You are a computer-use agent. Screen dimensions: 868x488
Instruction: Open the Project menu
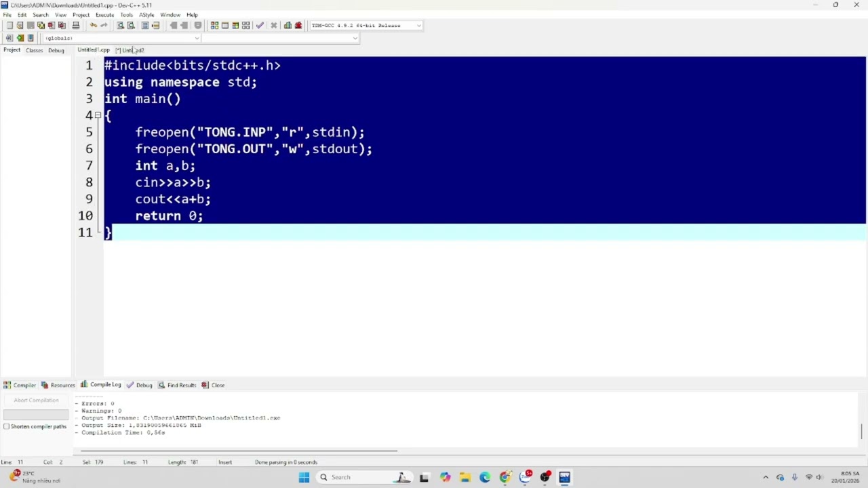81,14
